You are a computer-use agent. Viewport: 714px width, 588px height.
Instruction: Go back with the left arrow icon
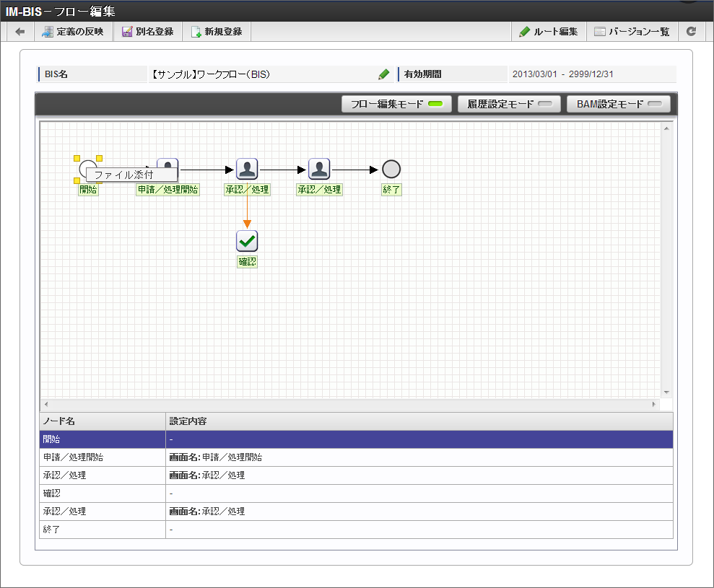(x=20, y=32)
